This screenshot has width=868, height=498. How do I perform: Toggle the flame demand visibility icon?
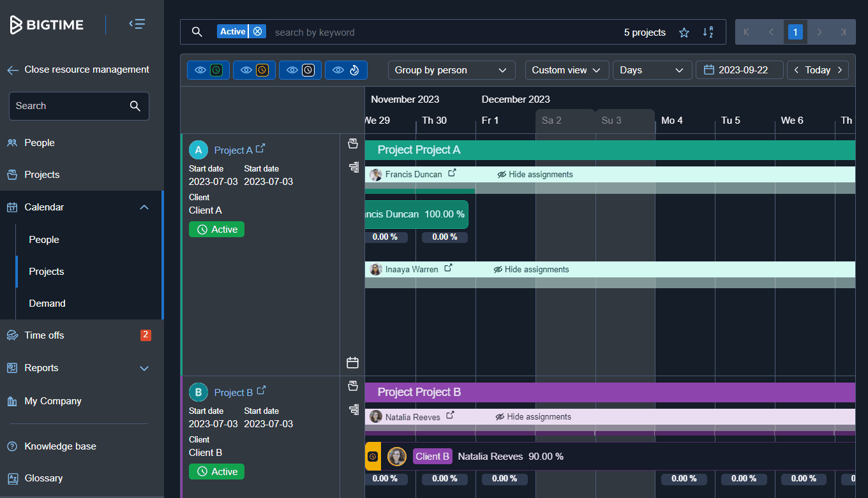coord(346,70)
